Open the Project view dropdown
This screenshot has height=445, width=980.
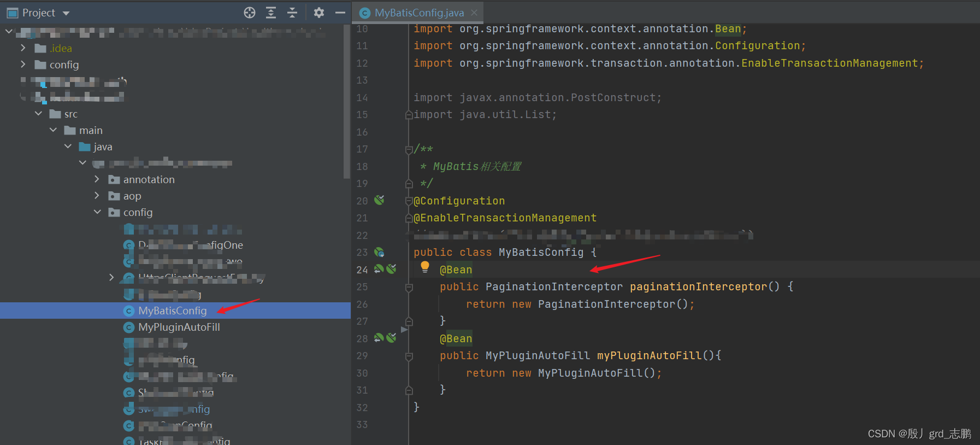(66, 13)
